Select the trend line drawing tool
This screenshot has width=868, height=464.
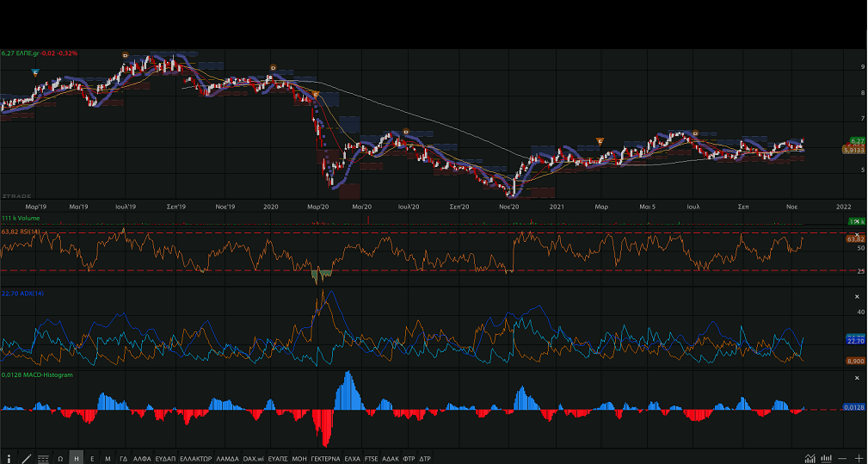tap(26, 458)
